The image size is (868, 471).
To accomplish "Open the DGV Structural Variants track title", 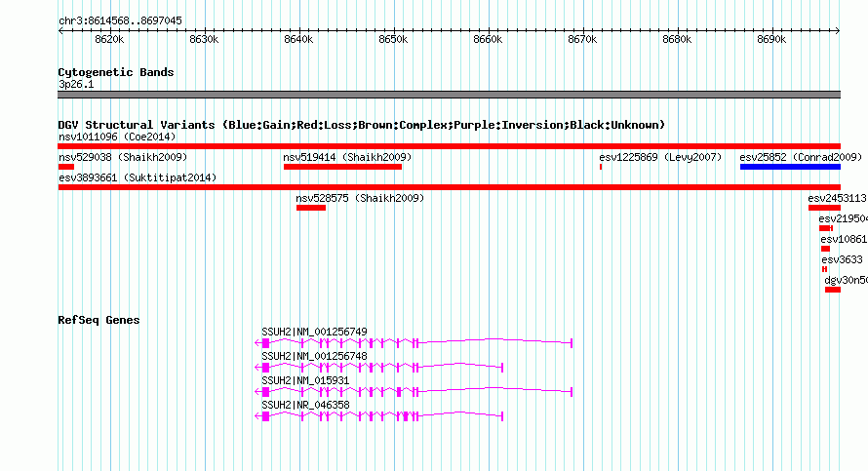I will pos(362,125).
